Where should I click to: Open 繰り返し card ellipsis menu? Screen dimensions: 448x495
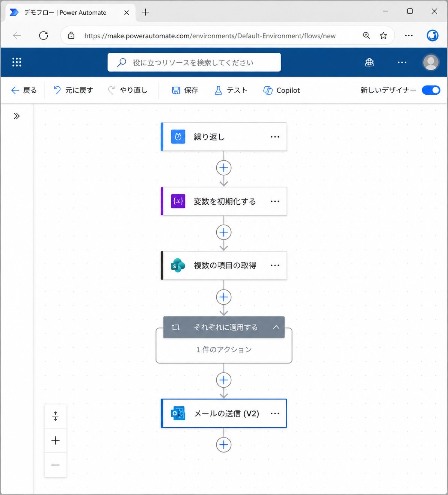point(275,137)
